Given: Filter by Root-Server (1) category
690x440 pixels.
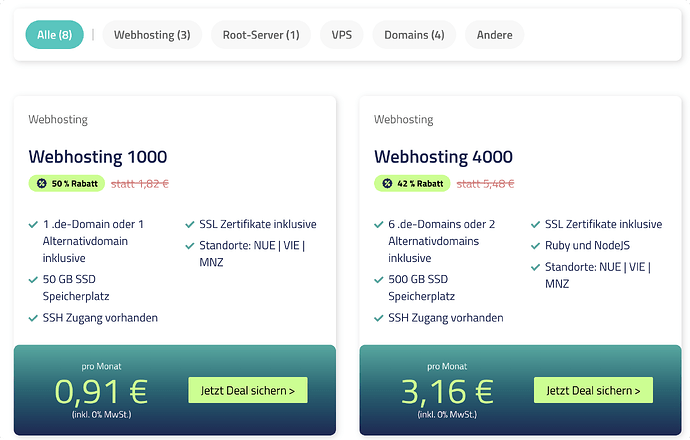Looking at the screenshot, I should pos(261,35).
